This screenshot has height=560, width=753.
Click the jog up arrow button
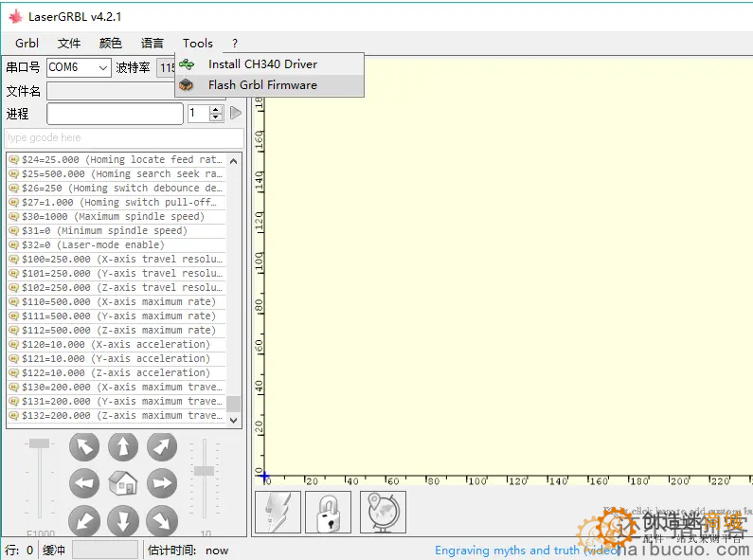pyautogui.click(x=123, y=446)
